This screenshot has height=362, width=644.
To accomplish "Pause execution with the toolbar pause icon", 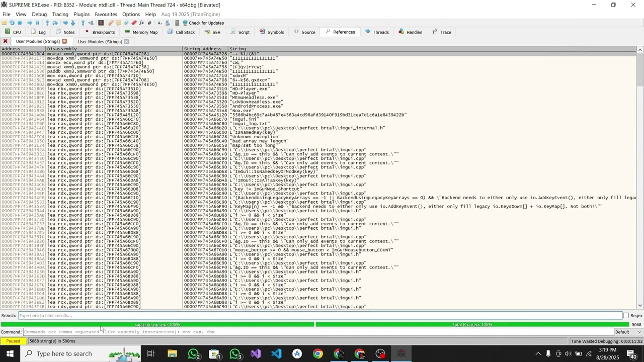I will tap(37, 23).
